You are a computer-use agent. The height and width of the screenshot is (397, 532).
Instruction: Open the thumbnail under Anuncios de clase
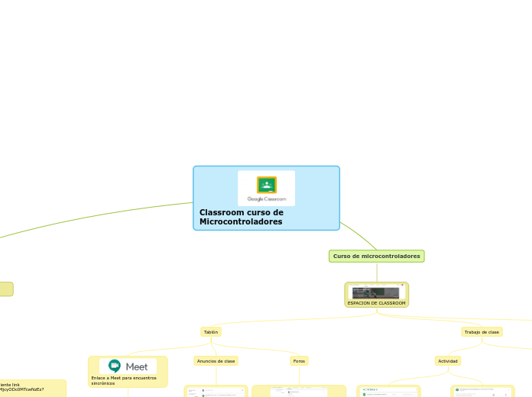(x=216, y=392)
